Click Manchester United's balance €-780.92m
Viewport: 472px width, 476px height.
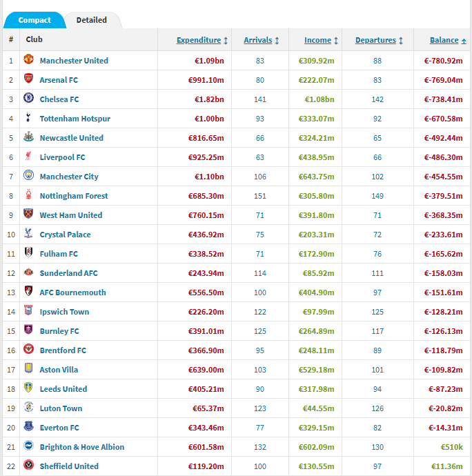[444, 61]
